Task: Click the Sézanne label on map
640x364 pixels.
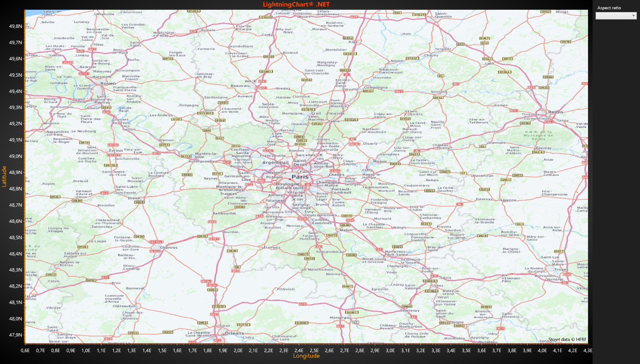Action: point(508,200)
